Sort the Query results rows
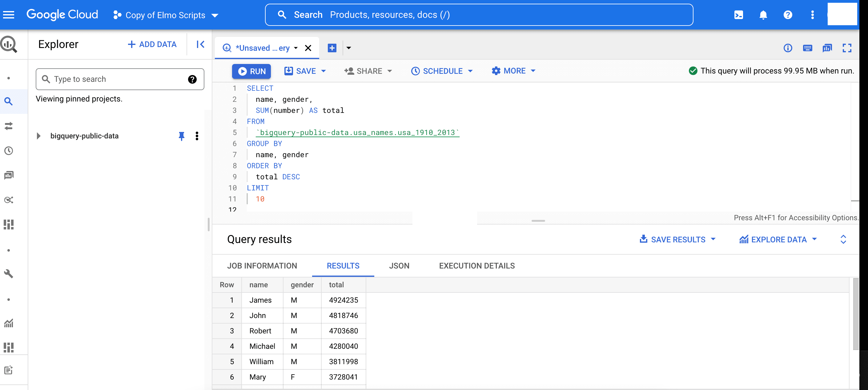This screenshot has height=390, width=868. click(843, 239)
